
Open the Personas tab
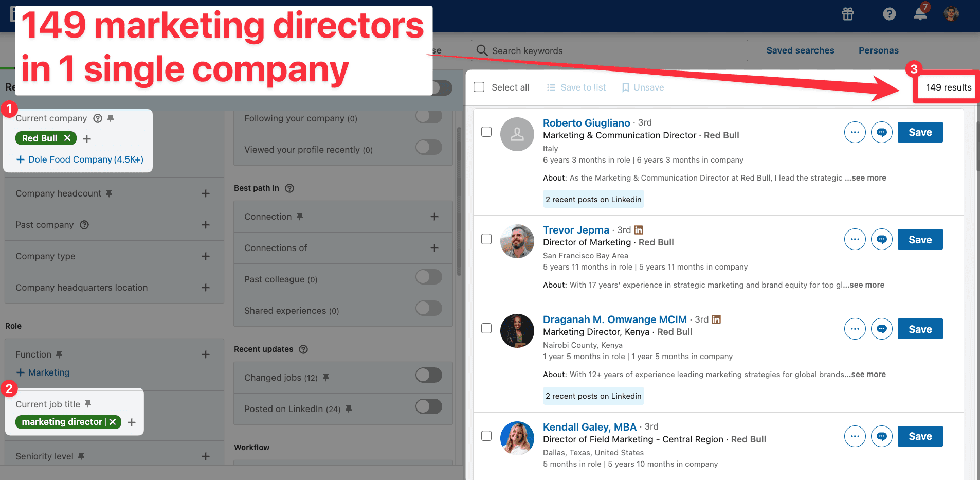(879, 50)
